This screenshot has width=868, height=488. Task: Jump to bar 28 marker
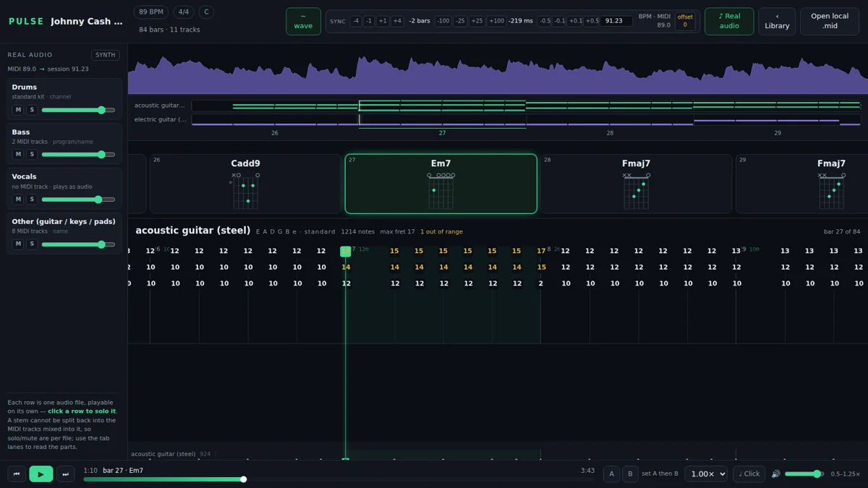tap(610, 133)
